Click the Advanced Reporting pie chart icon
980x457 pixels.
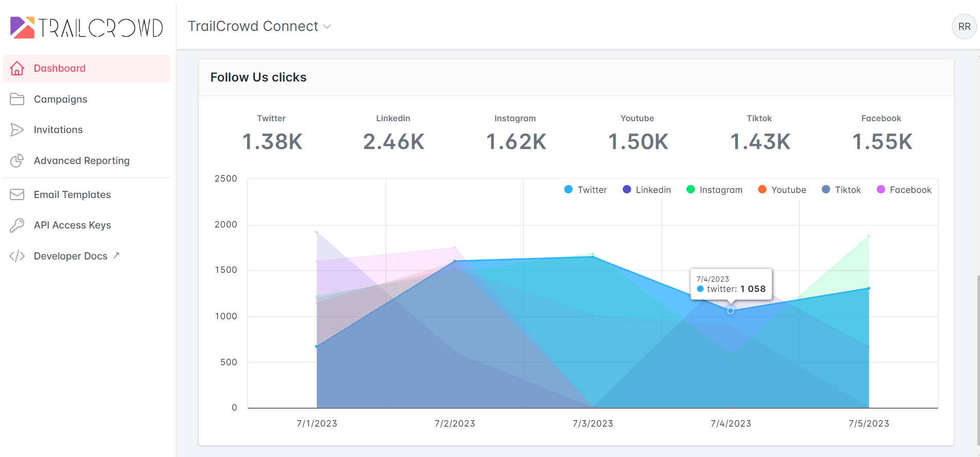pos(17,160)
